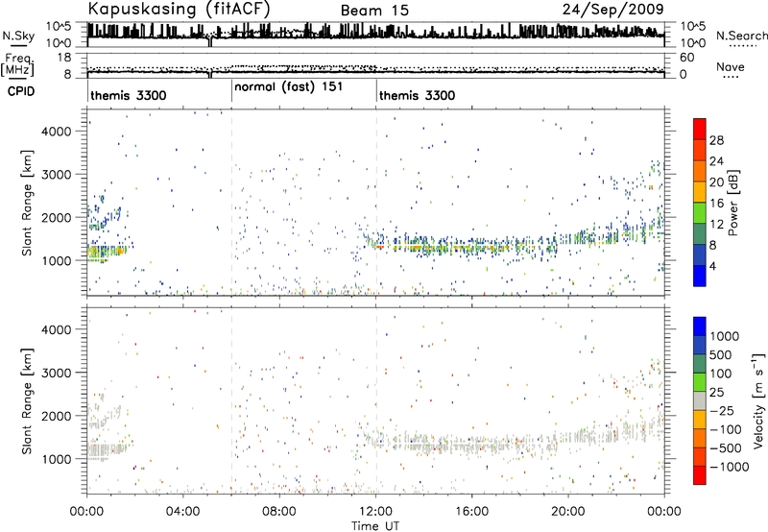Click the "Velocity [m s⁻¹]" color bar title
This screenshot has width=768, height=532.
[758, 400]
